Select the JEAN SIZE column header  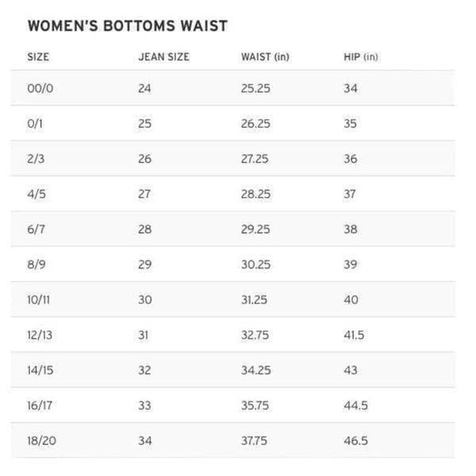click(163, 57)
